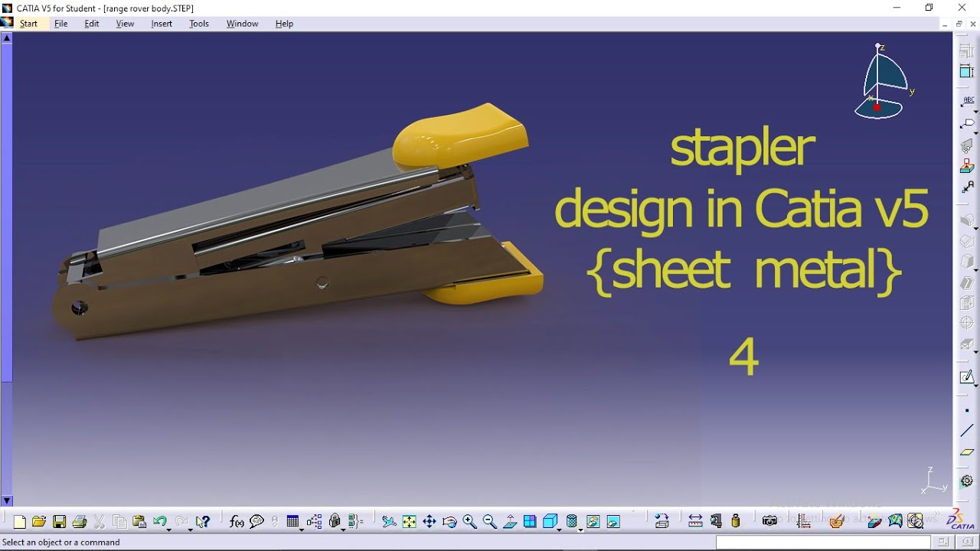Open the Window menu
Image resolution: width=980 pixels, height=551 pixels.
click(x=242, y=24)
